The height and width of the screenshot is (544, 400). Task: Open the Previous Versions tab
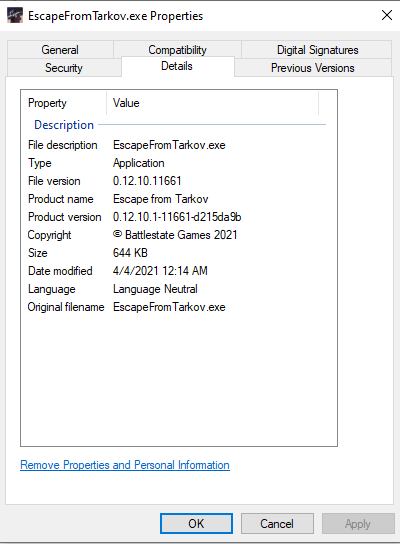313,68
